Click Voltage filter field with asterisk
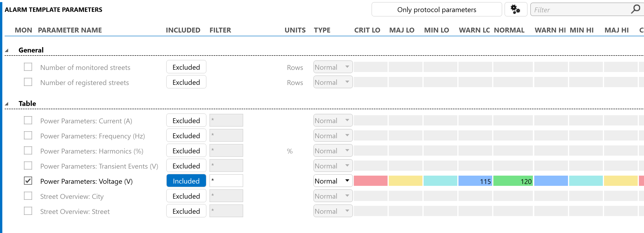644x233 pixels. pyautogui.click(x=226, y=181)
